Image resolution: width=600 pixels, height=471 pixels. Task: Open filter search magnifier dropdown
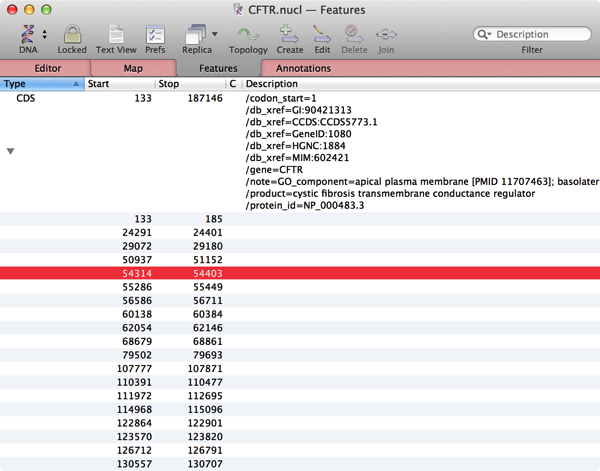[486, 34]
